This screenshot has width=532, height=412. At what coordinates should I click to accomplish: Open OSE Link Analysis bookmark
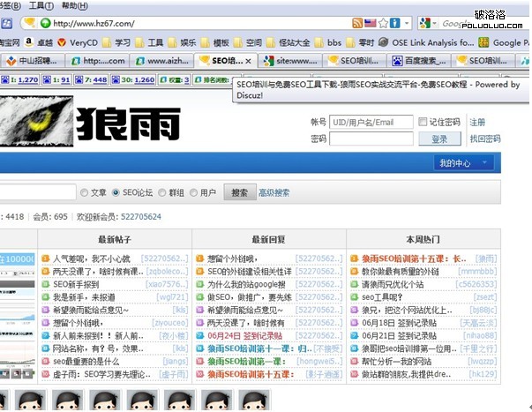click(x=426, y=42)
